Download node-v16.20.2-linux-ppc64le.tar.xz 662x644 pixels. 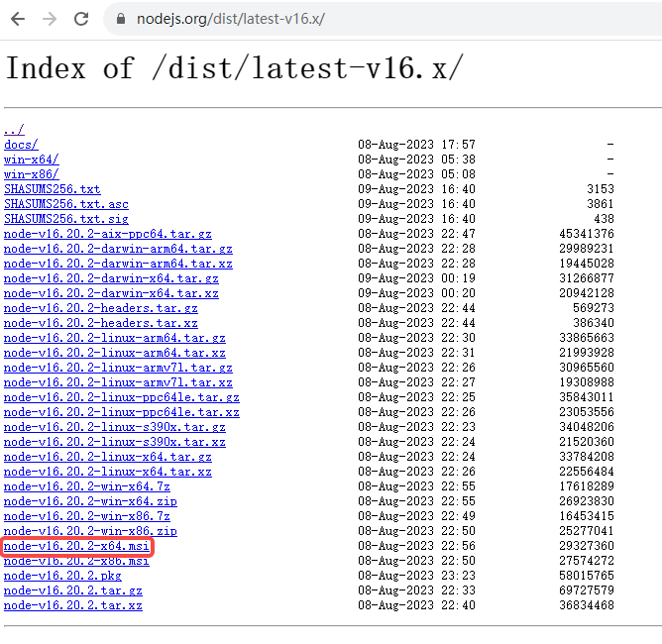[122, 412]
